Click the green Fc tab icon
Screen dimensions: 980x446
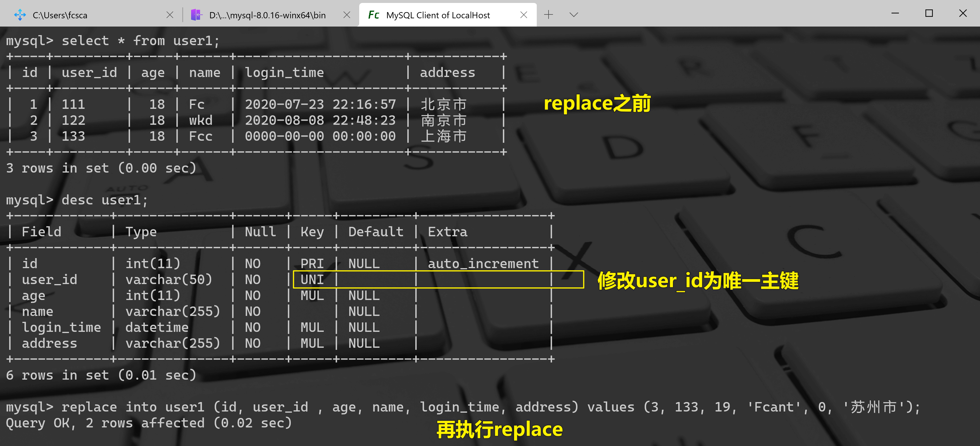pyautogui.click(x=373, y=15)
